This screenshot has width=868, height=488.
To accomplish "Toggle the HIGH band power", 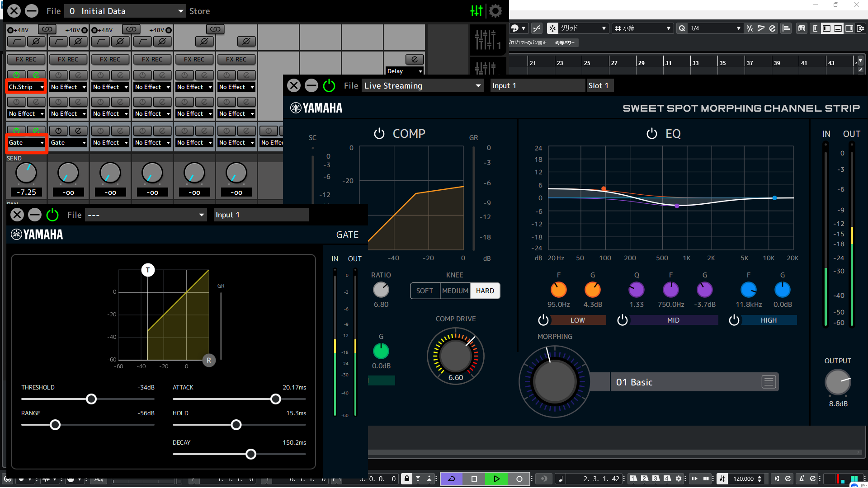I will click(x=734, y=320).
